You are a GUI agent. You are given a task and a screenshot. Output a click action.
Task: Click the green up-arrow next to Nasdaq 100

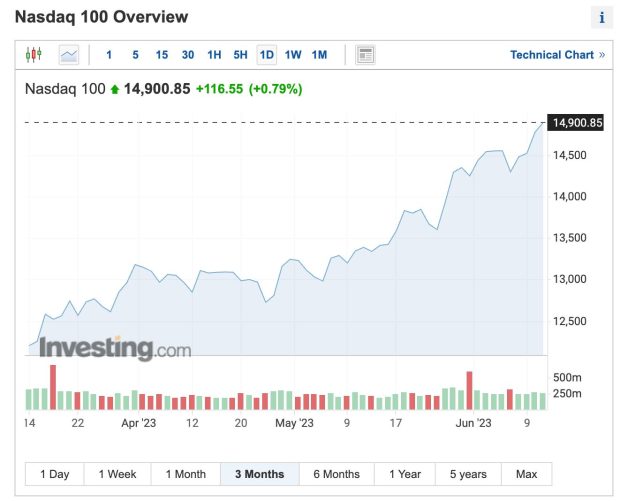[115, 89]
